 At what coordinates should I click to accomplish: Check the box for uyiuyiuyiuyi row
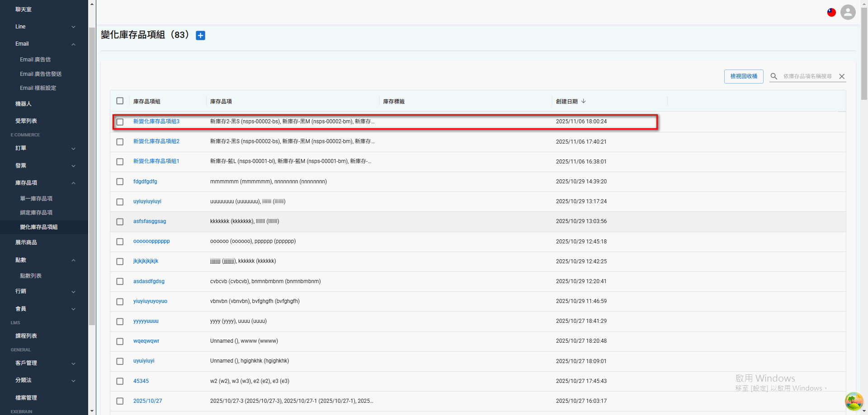[x=120, y=202]
